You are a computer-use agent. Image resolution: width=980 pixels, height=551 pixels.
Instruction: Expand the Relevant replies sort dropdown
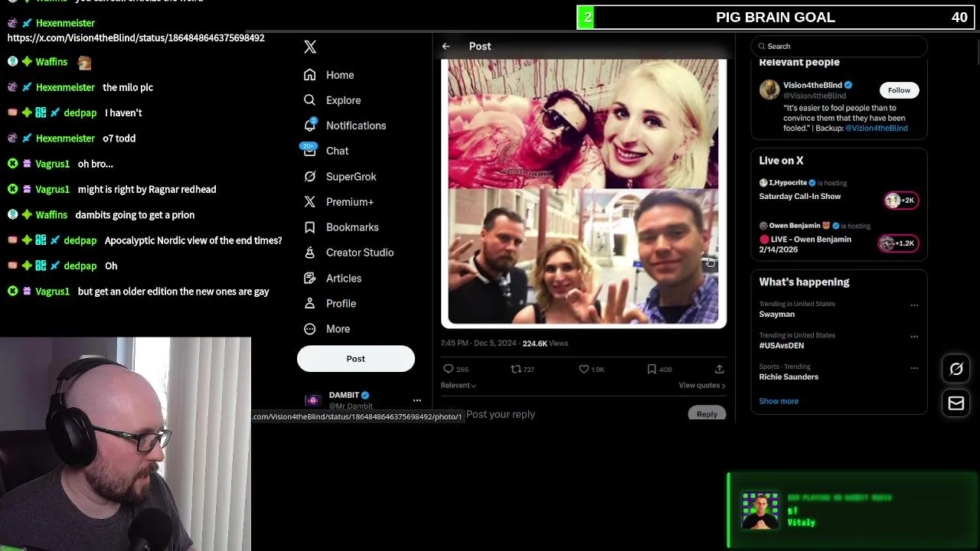point(459,386)
